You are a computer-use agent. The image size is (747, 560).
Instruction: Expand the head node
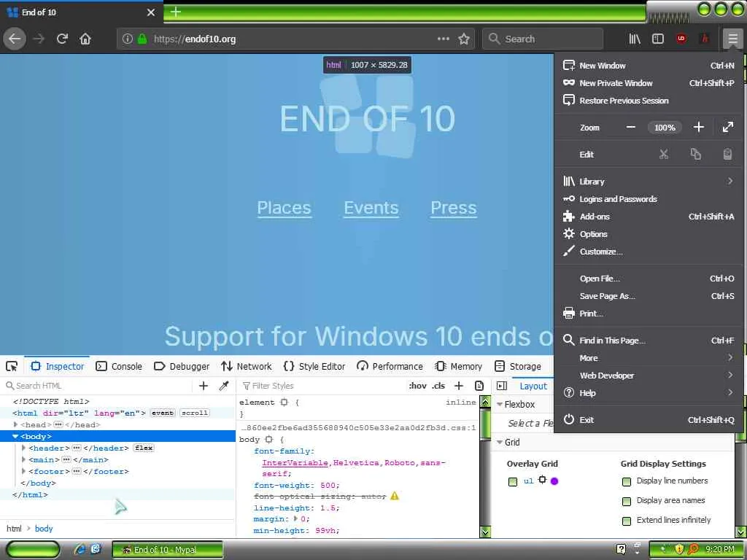(x=16, y=424)
